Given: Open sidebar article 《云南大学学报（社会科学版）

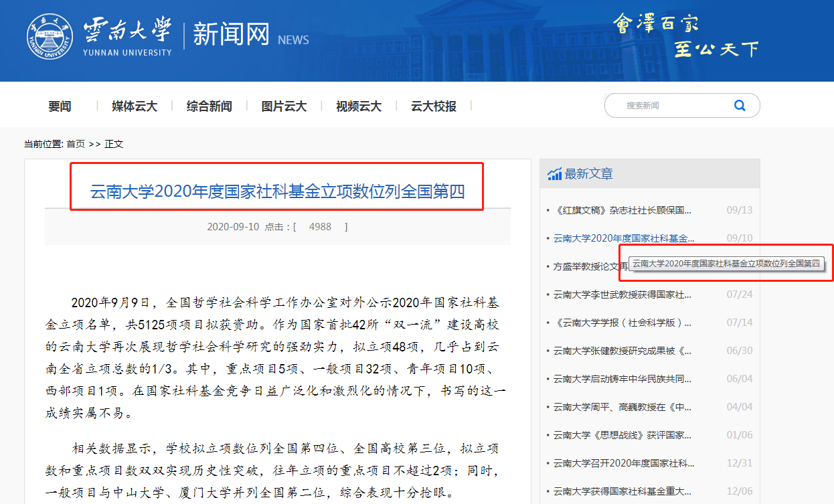Looking at the screenshot, I should [x=622, y=323].
